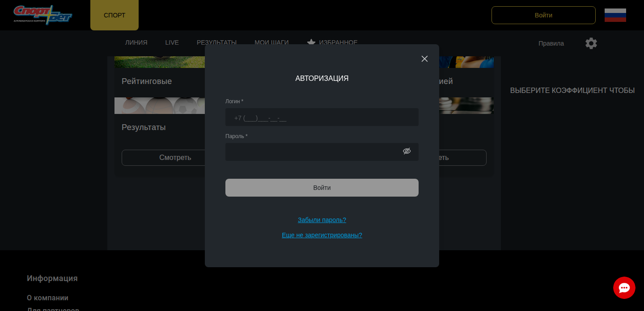Close the authorization dialog

coord(424,59)
